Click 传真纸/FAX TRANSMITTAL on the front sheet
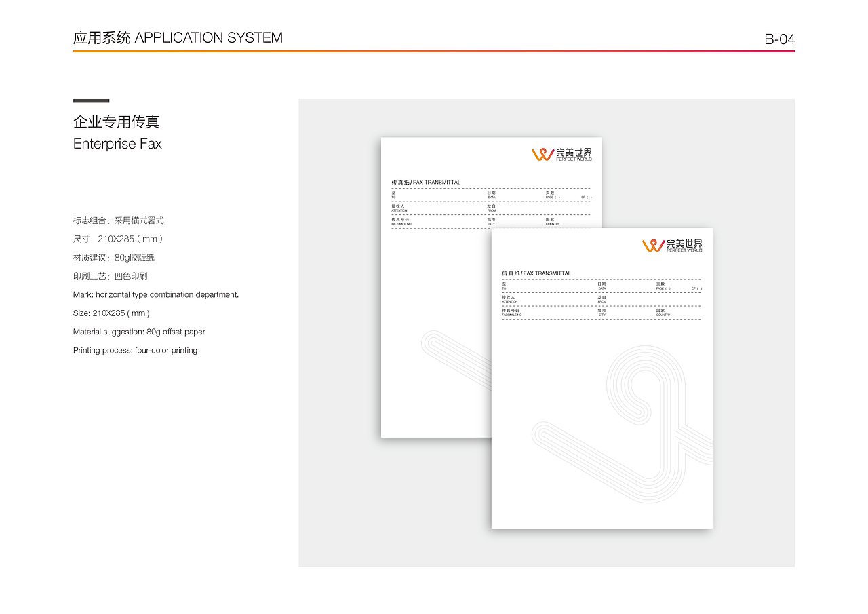This screenshot has width=868, height=614. click(x=536, y=273)
